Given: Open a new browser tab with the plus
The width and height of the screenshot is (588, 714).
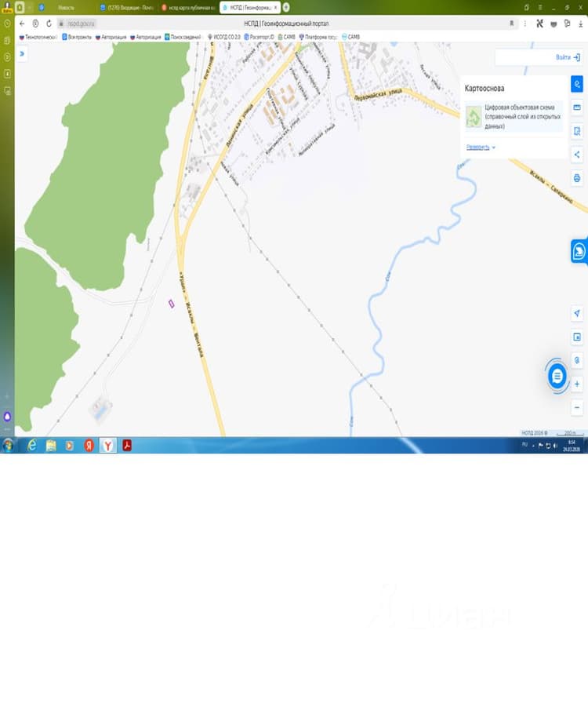Looking at the screenshot, I should click(286, 7).
